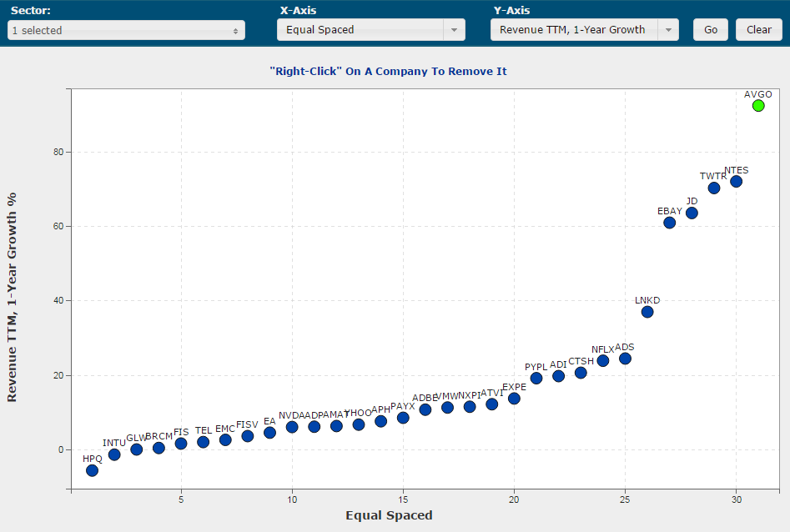Click the APH data point
The image size is (790, 532).
tap(381, 421)
